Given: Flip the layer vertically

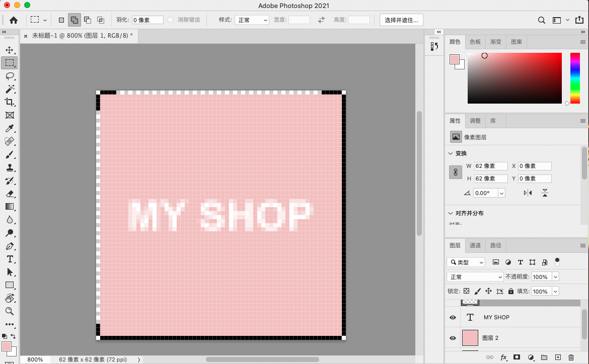Looking at the screenshot, I should 545,193.
